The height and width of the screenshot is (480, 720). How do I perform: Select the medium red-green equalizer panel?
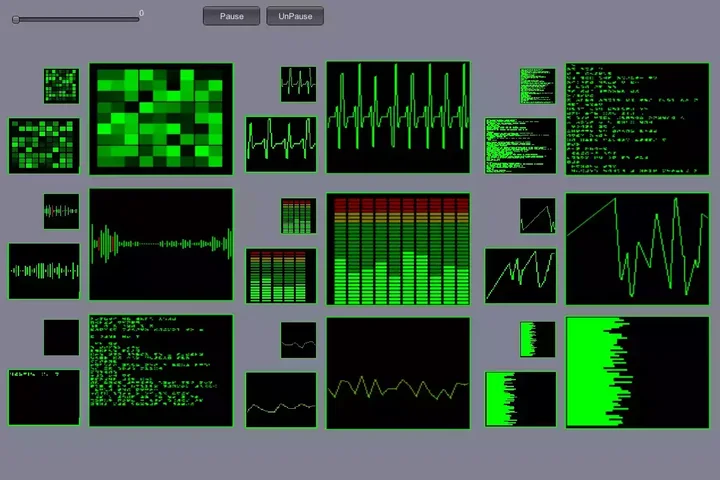[x=281, y=276]
